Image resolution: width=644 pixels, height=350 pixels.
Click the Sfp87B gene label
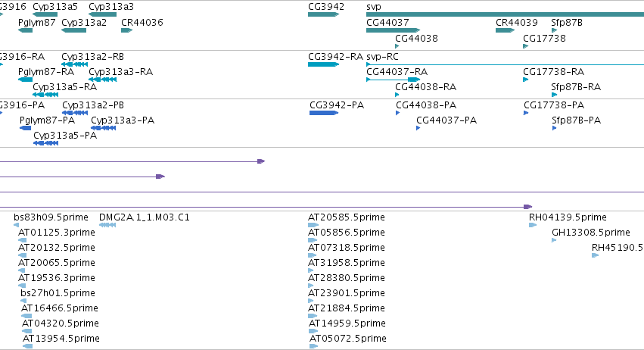[567, 23]
